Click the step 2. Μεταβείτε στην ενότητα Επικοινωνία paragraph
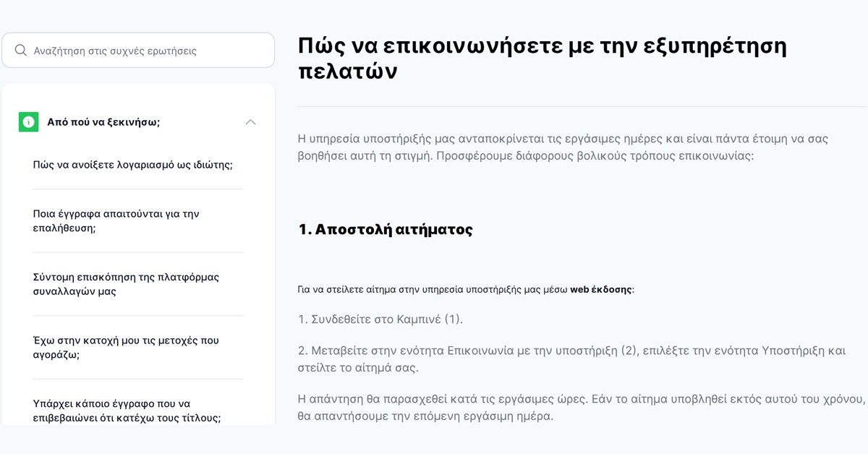 (571, 359)
